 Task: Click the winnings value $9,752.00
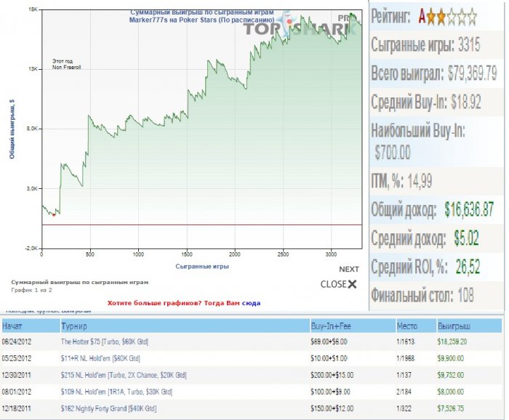(x=450, y=375)
